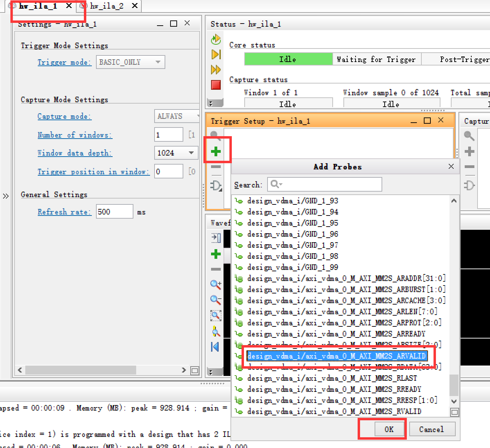Click Number of windows input field
Image resolution: width=490 pixels, height=448 pixels.
click(x=168, y=134)
